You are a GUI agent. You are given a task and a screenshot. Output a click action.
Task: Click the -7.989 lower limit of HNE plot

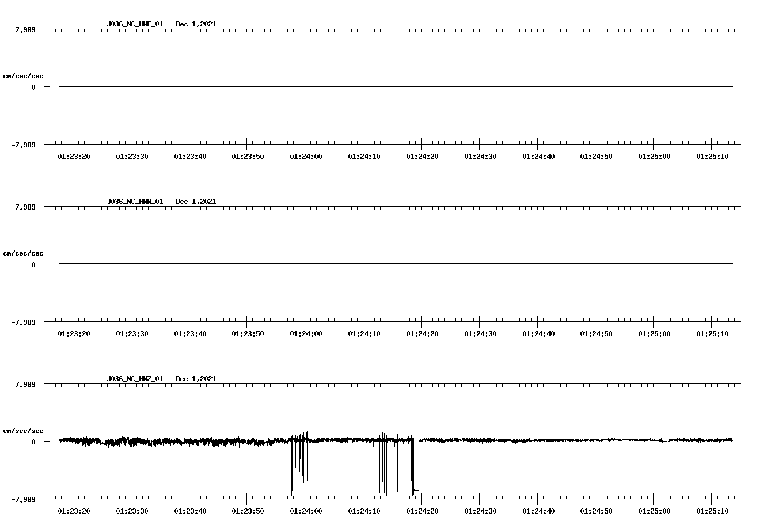coord(23,145)
